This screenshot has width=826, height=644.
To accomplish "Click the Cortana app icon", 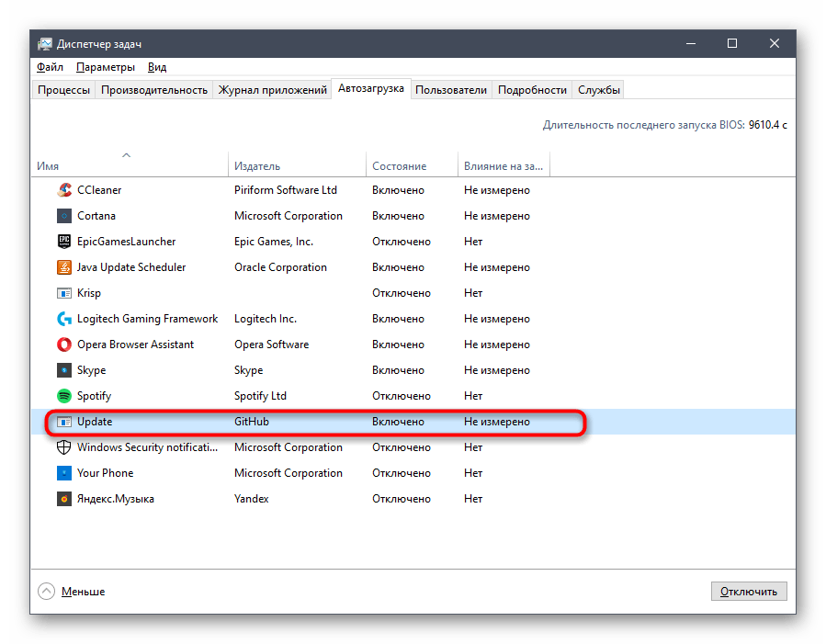I will 63,216.
